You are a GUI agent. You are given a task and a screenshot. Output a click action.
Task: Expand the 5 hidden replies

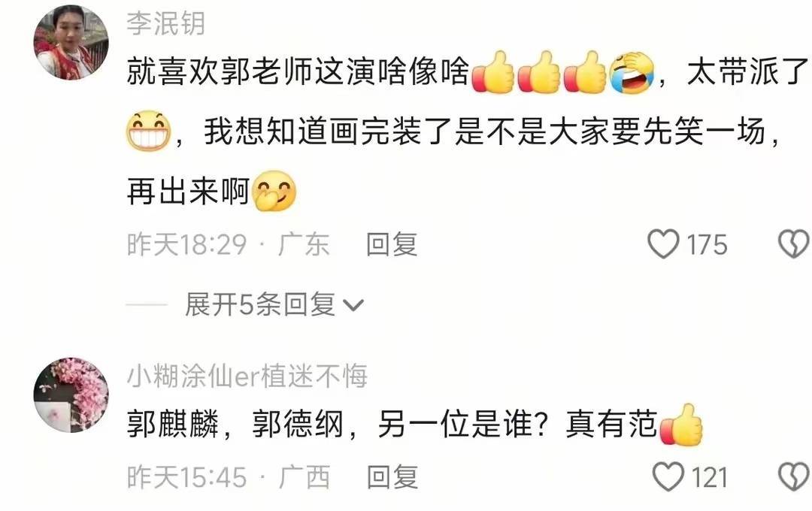[274, 304]
